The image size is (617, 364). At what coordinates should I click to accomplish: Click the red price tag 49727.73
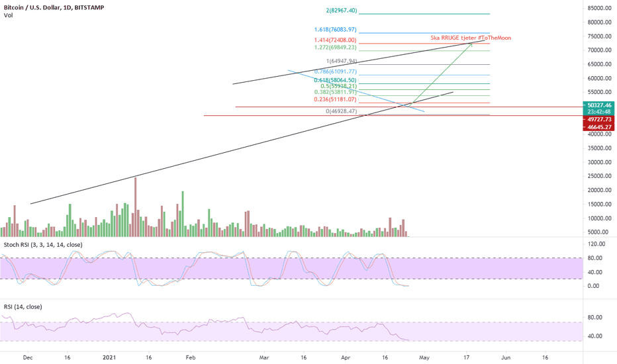click(x=599, y=119)
